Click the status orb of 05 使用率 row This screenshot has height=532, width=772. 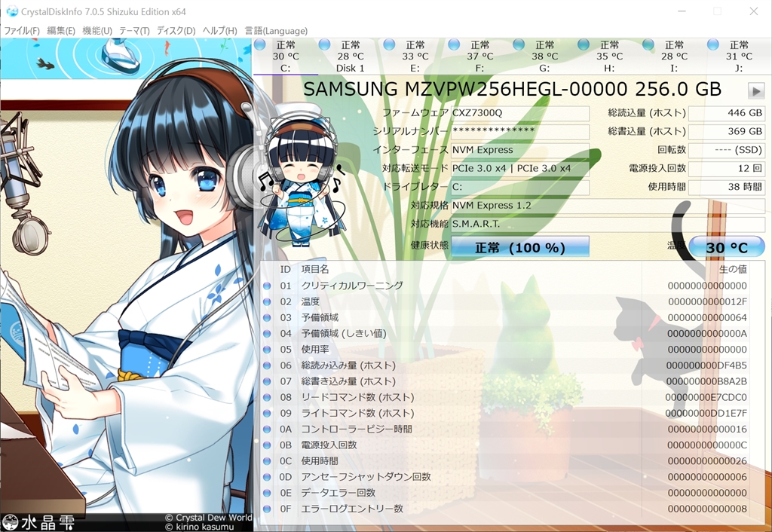point(267,350)
